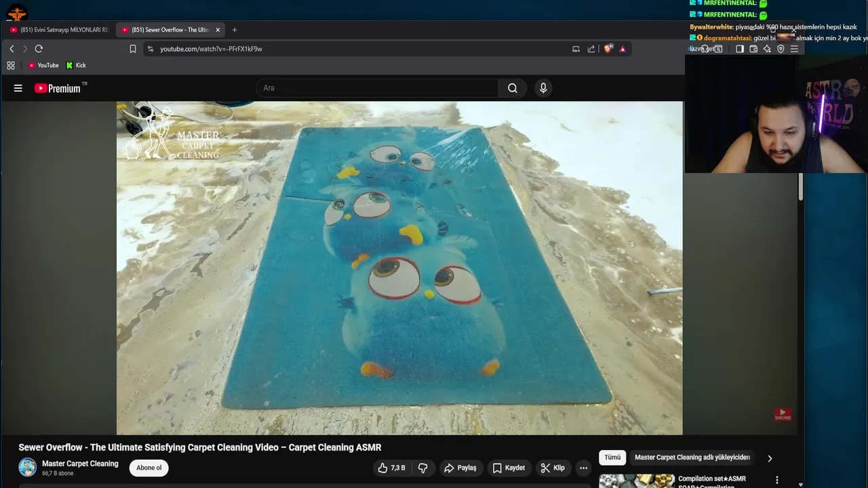Toggle the browser sidebar panel icon
Image resolution: width=868 pixels, height=488 pixels.
740,49
